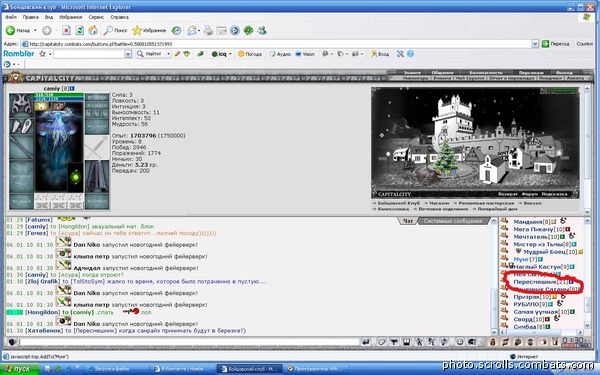Refresh the page with the green arrows icon

pyautogui.click(x=80, y=30)
